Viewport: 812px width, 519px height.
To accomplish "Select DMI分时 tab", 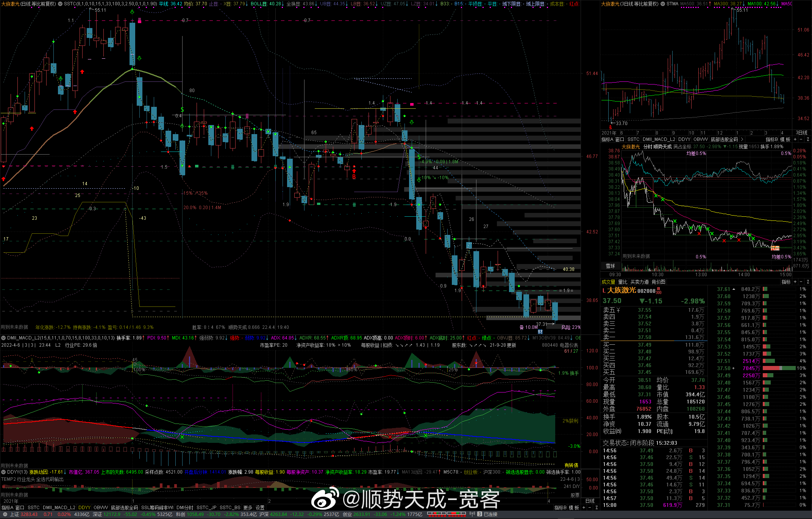I will point(185,508).
